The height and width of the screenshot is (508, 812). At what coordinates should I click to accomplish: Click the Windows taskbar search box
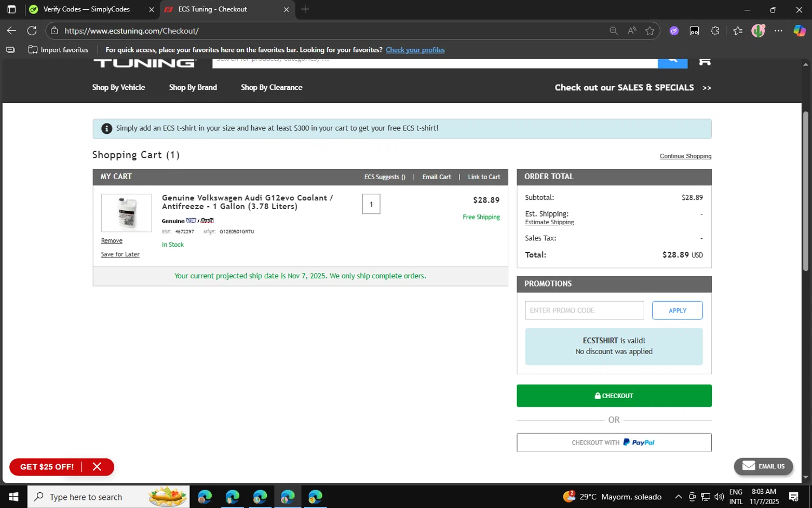pyautogui.click(x=108, y=497)
